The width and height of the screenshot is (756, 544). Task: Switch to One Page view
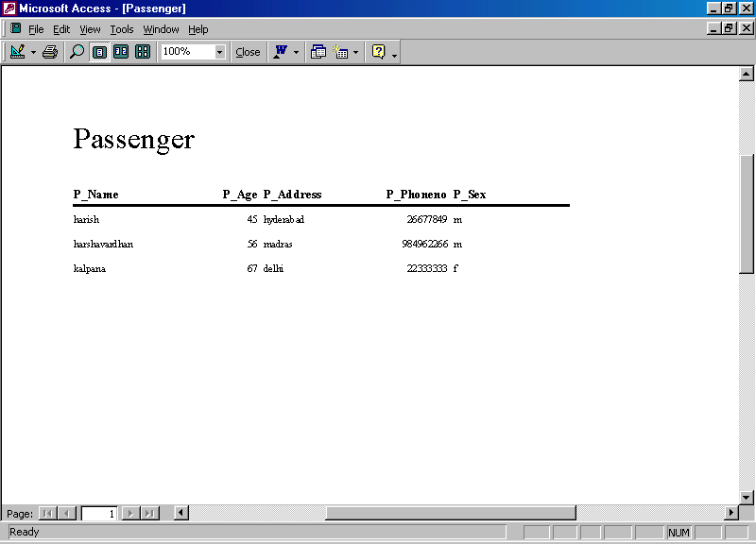point(99,52)
